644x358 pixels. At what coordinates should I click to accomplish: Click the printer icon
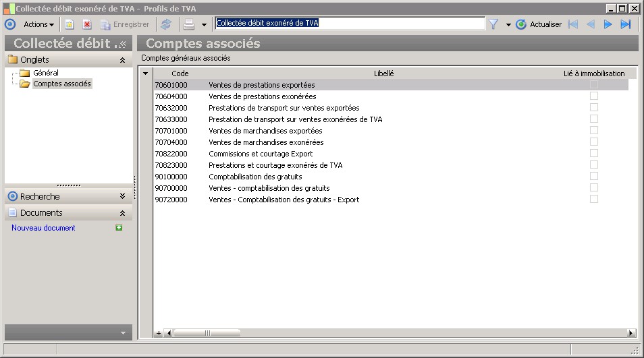(x=189, y=24)
